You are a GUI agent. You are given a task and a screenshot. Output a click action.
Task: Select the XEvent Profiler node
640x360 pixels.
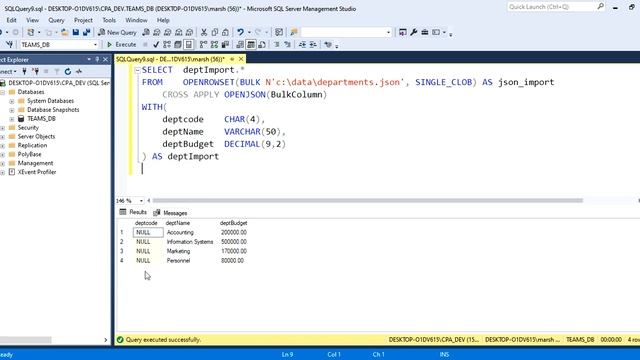click(x=37, y=172)
